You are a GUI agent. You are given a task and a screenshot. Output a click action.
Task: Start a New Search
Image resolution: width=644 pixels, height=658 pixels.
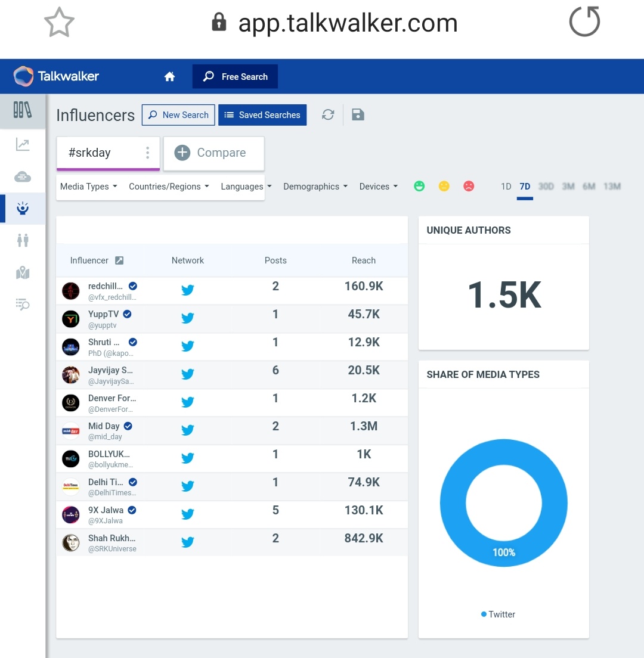(178, 115)
